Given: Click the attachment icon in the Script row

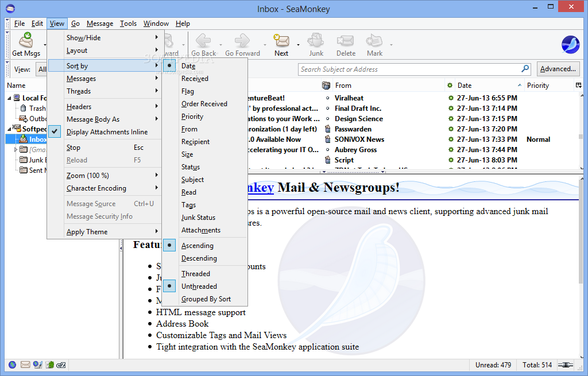Looking at the screenshot, I should click(328, 160).
